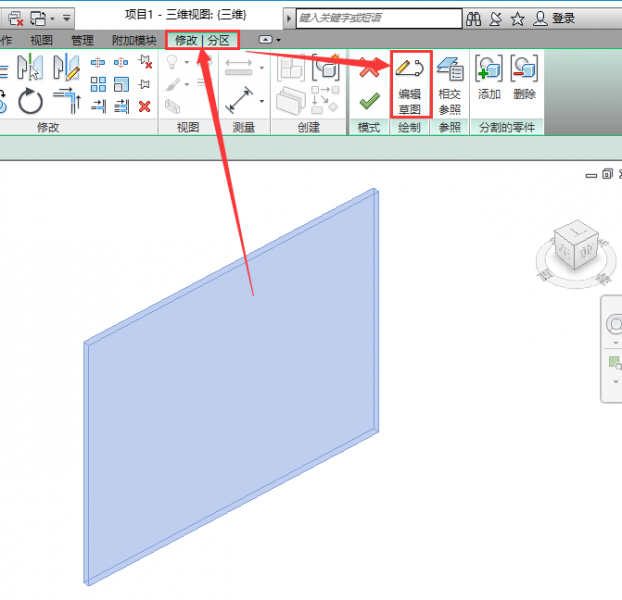Expand the InfoCenter arrow left of search box
The width and height of the screenshot is (622, 600).
point(289,18)
